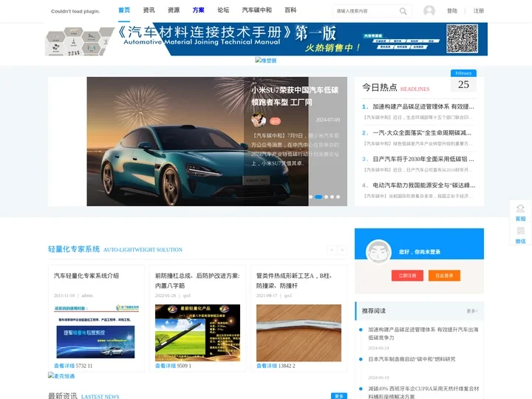Open the 方案 solutions menu
The image size is (532, 399).
coord(199,10)
